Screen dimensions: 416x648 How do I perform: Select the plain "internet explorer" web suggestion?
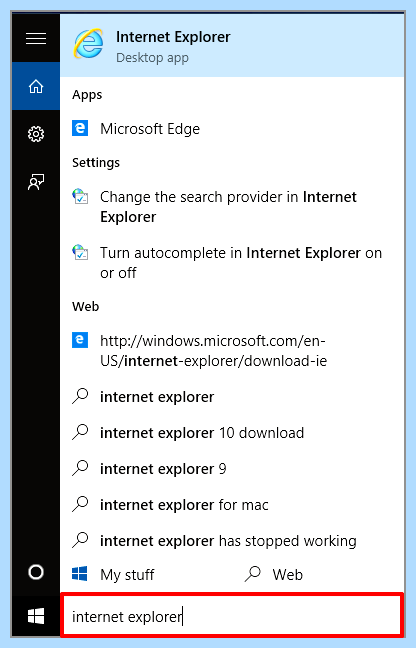coord(232,397)
